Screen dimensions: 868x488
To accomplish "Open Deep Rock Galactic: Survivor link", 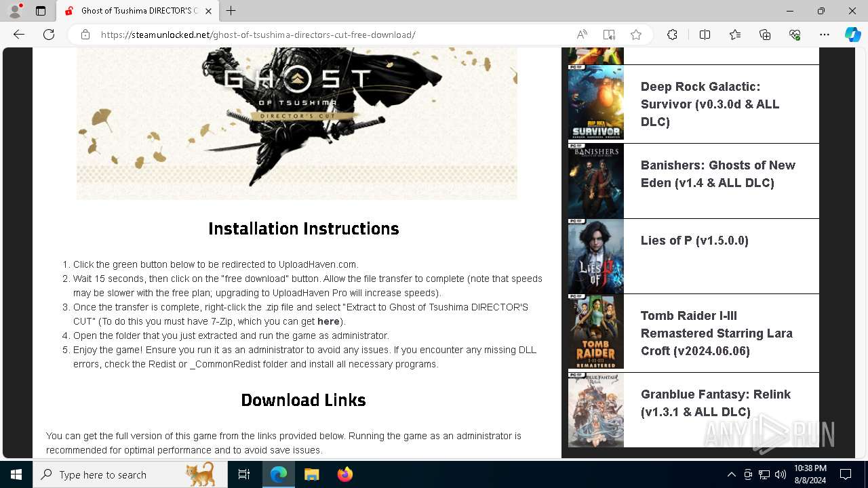I will coord(709,104).
